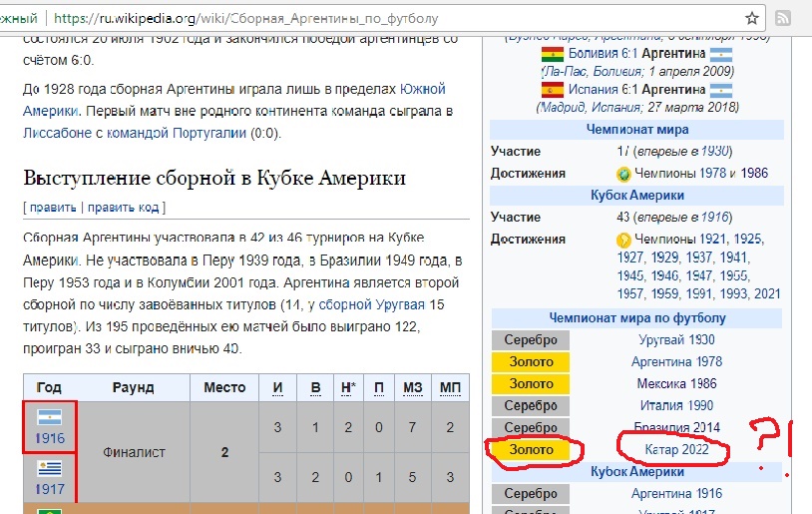Image resolution: width=812 pixels, height=514 pixels.
Task: Click the В column header abbreviation
Action: pyautogui.click(x=315, y=388)
